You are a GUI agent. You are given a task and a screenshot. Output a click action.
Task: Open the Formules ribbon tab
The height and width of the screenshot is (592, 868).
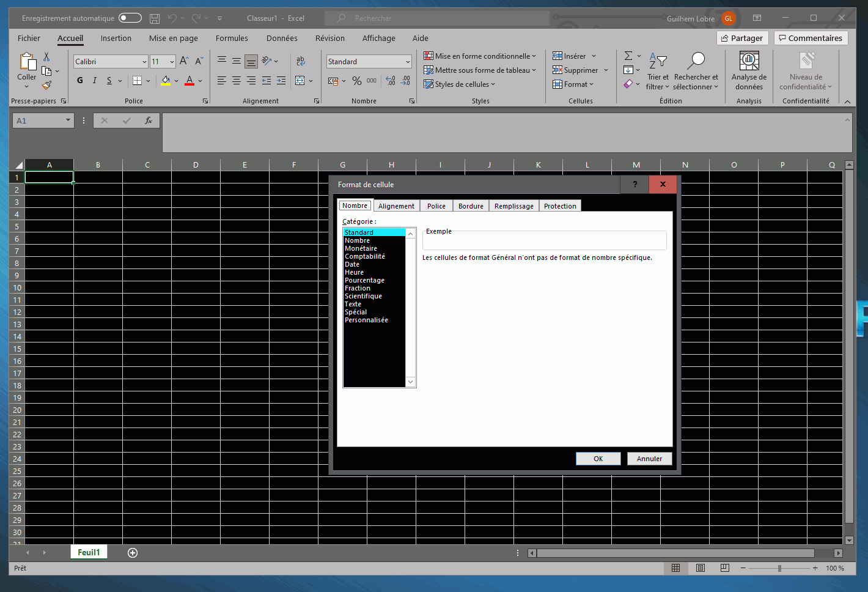click(x=232, y=38)
